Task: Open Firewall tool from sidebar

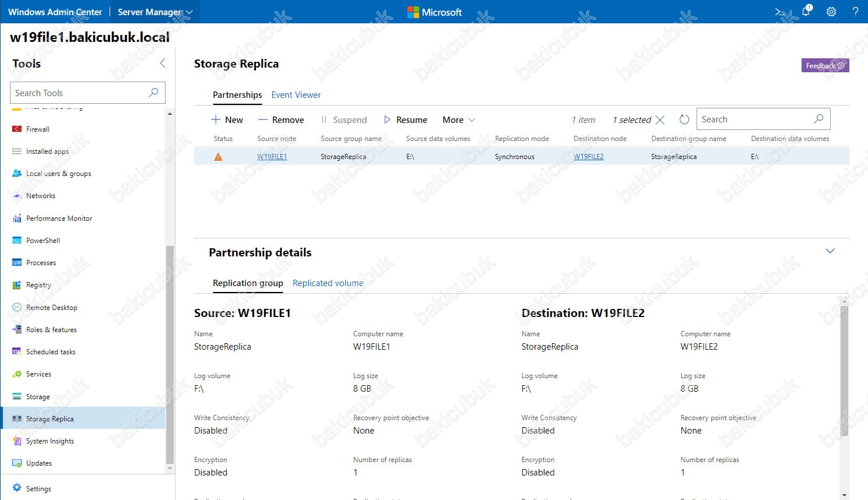Action: [x=38, y=129]
